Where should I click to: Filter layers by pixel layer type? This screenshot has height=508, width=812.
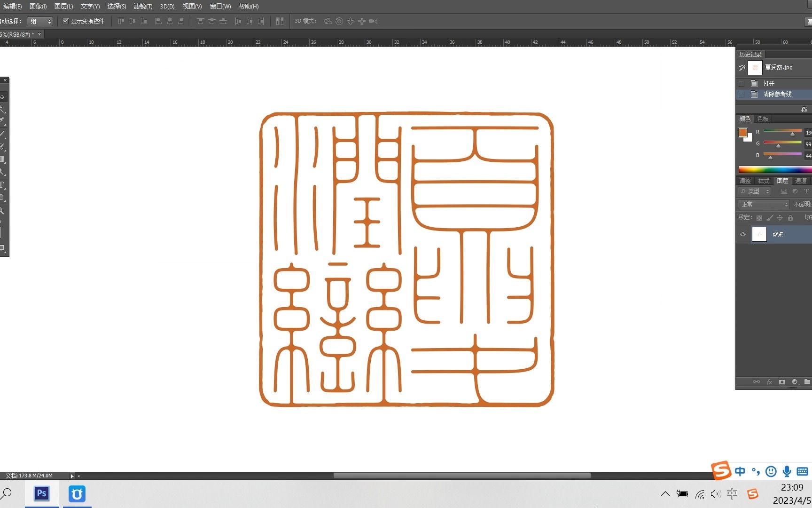click(784, 191)
